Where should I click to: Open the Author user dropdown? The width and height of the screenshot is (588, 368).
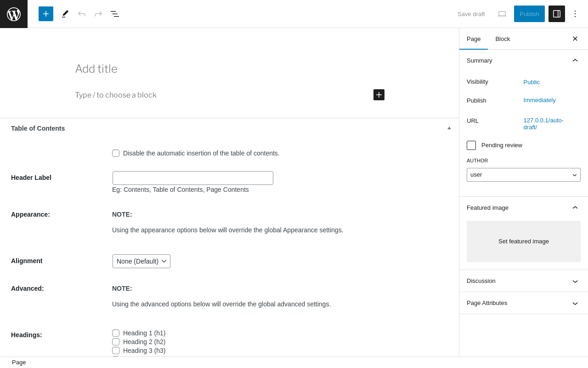524,175
